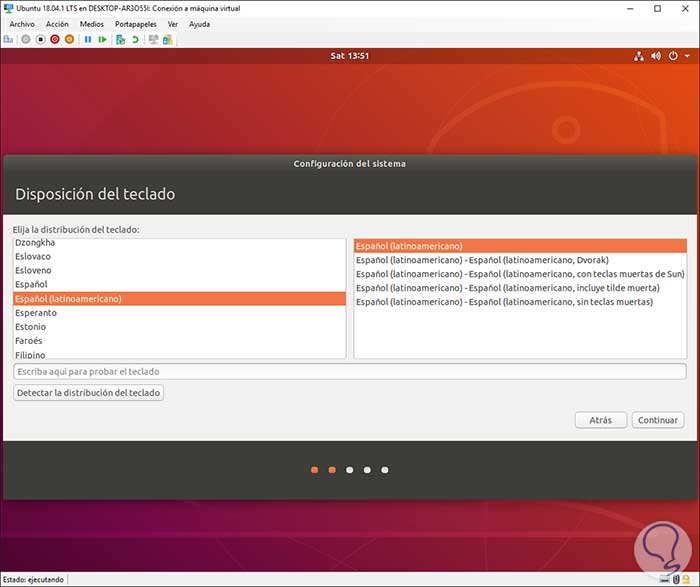The image size is (700, 587).
Task: Select Faroés keyboard layout
Action: click(179, 341)
